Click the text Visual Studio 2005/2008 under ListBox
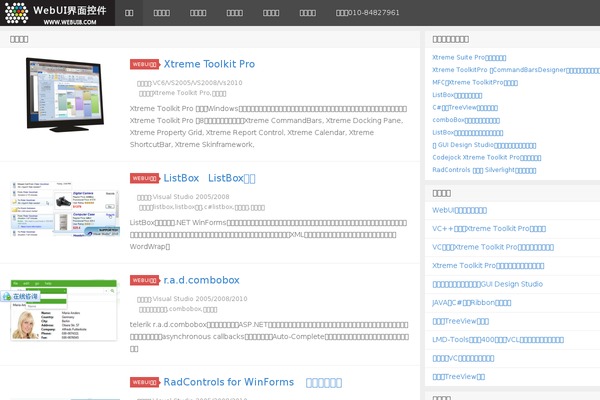This screenshot has height=400, width=600. [x=191, y=197]
